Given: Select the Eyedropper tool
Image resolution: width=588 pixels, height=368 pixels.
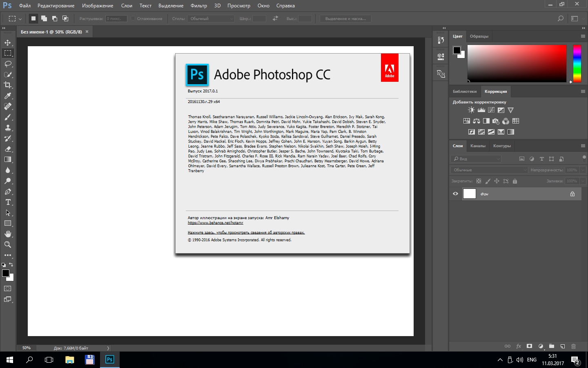Looking at the screenshot, I should pos(8,96).
